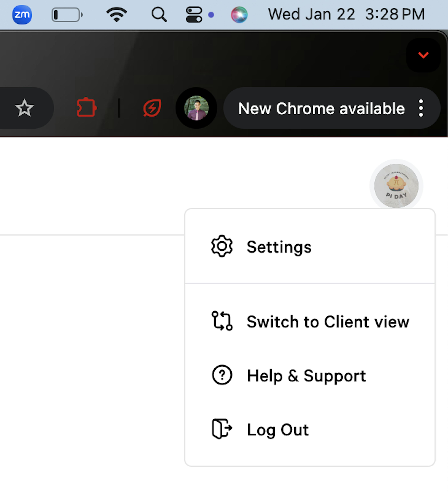
Task: Open Chrome three-dot menu
Action: tap(421, 108)
